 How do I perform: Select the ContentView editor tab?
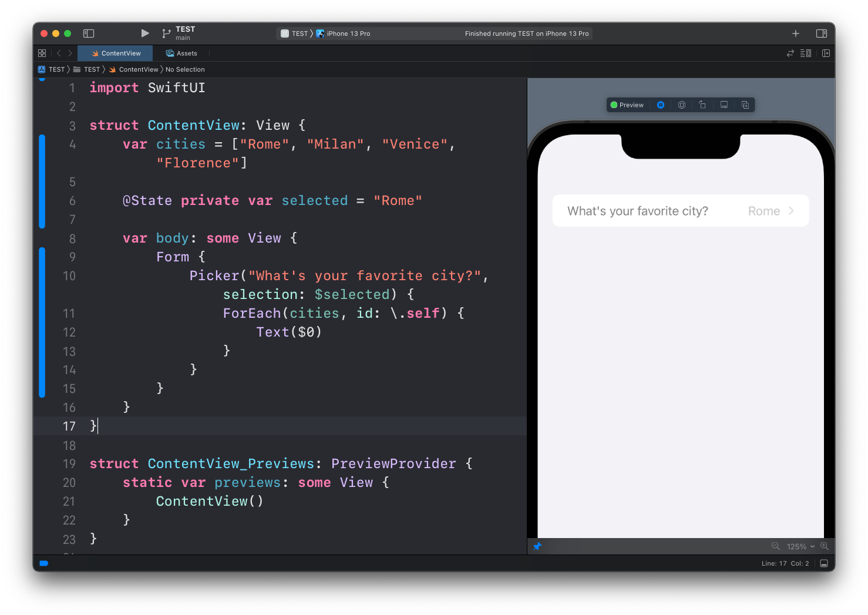tap(115, 53)
